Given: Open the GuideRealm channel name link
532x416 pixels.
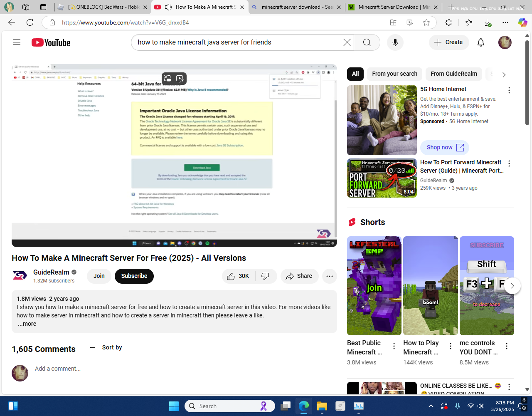Looking at the screenshot, I should 51,272.
